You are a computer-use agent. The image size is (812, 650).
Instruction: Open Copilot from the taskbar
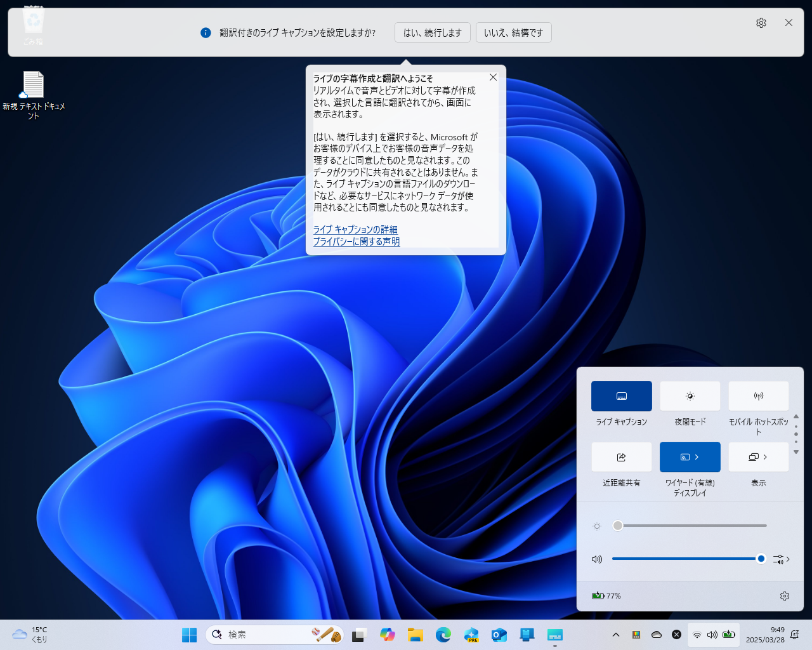(x=387, y=635)
